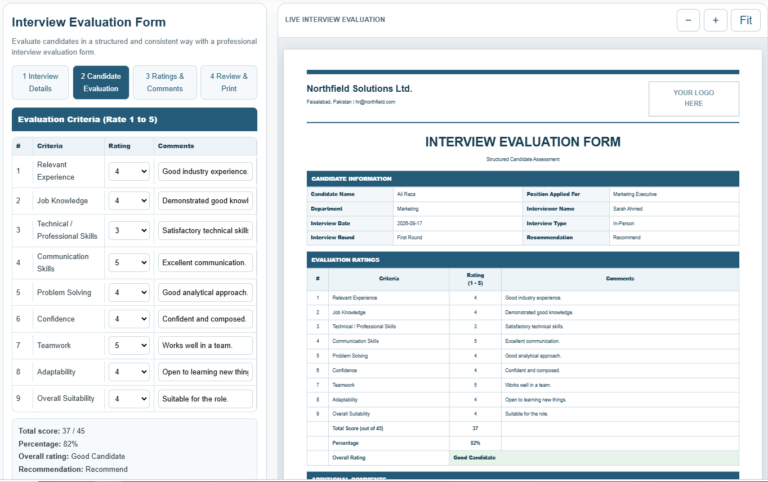
Task: Click 'Marketing Executive' position value in preview
Action: click(x=634, y=194)
